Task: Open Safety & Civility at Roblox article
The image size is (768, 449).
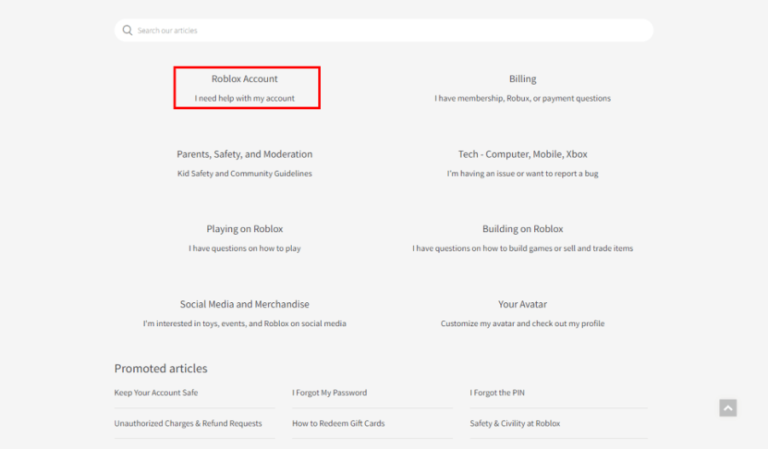Action: [x=515, y=424]
